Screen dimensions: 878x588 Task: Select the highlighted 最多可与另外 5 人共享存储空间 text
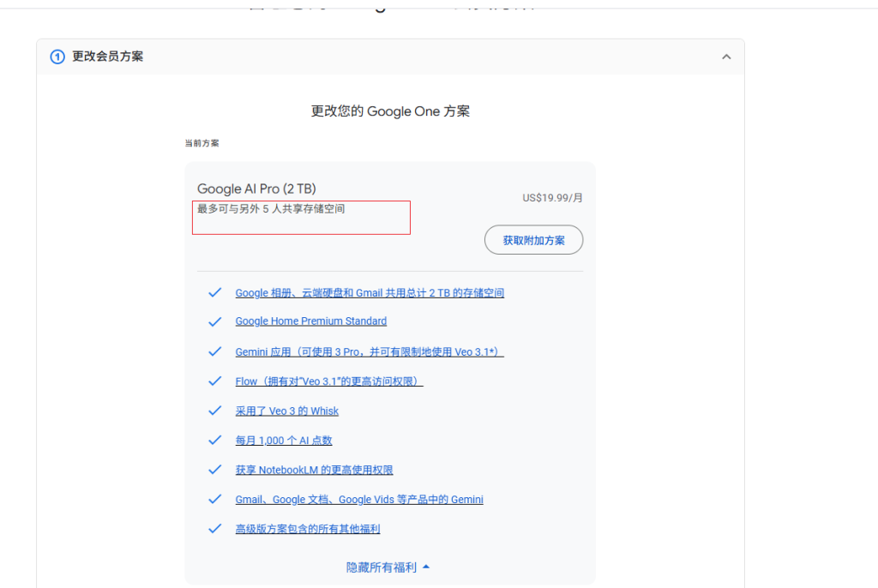pos(268,208)
